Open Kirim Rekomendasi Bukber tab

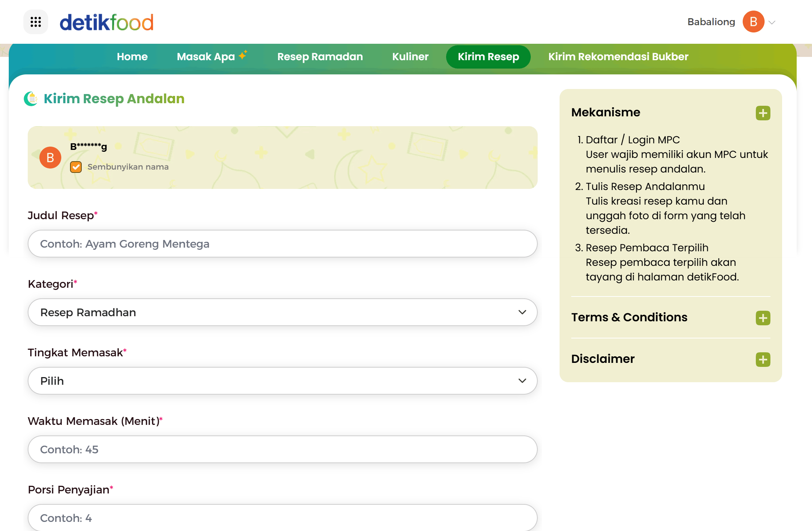tap(618, 57)
